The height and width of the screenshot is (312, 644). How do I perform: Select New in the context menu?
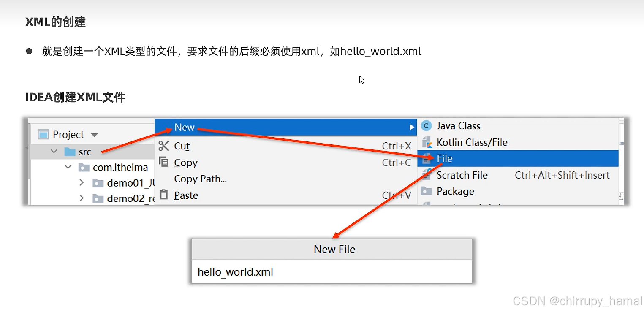[286, 127]
